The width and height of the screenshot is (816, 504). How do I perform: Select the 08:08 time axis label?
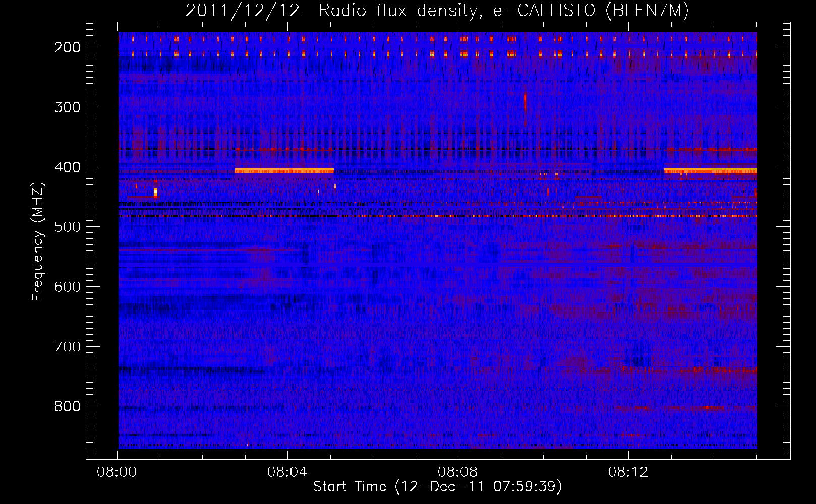(458, 472)
